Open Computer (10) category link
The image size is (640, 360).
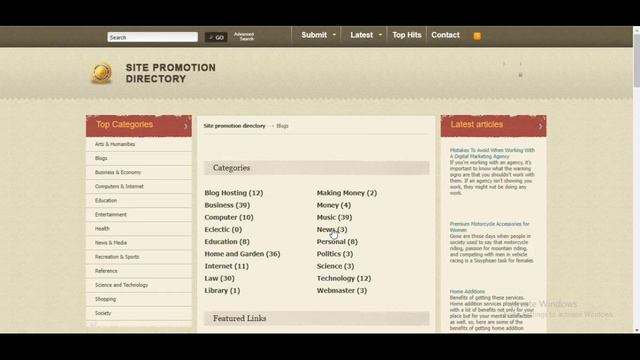point(229,217)
